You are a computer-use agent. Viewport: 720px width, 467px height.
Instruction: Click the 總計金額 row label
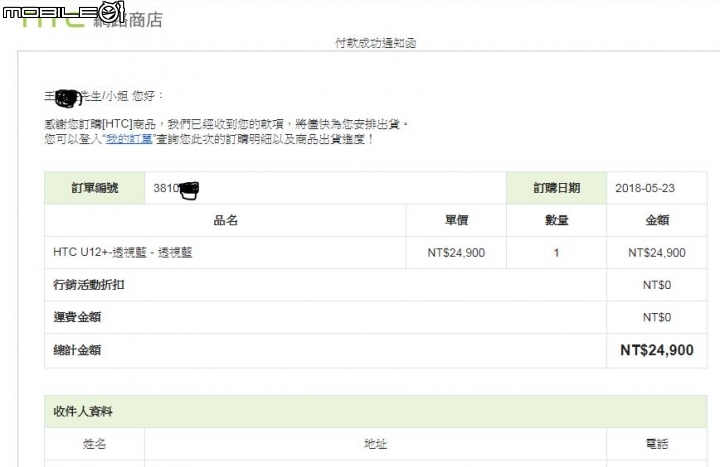(77, 350)
